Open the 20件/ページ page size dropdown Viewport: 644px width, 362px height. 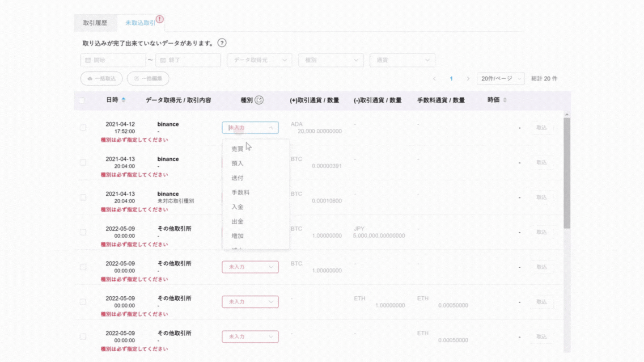coord(500,79)
